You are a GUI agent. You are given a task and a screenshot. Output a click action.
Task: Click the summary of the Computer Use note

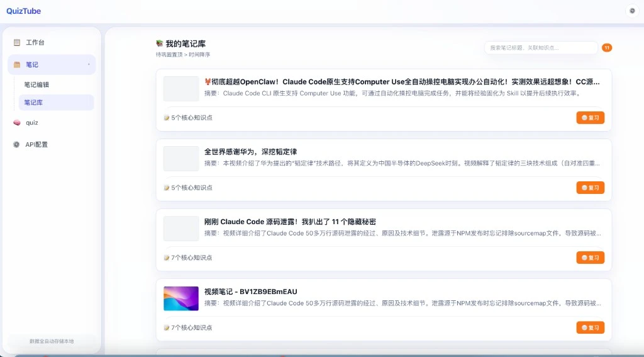tap(393, 93)
